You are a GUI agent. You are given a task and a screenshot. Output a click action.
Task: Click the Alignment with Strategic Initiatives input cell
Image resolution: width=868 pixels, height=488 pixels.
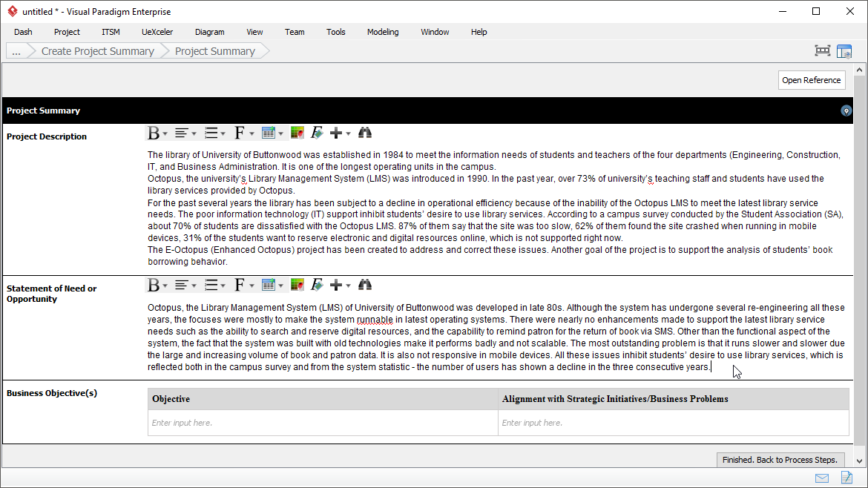point(673,423)
